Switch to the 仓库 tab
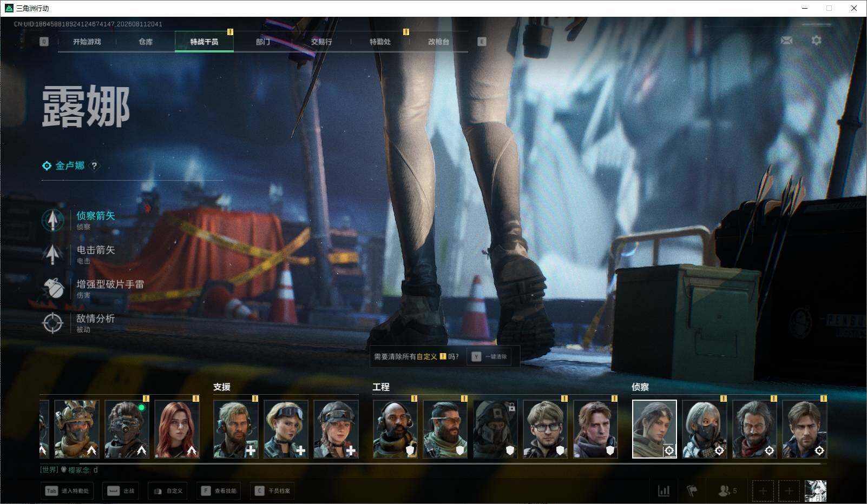The image size is (867, 504). tap(146, 42)
